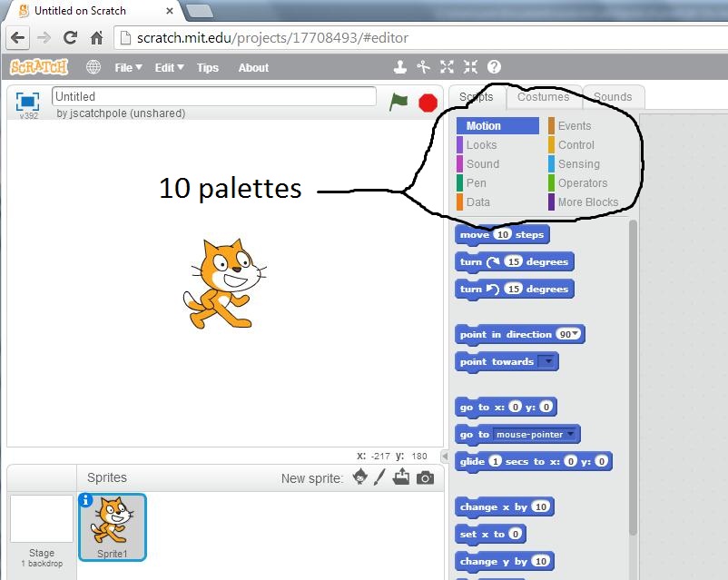
Task: Switch to the Scripts tab
Action: tap(477, 96)
